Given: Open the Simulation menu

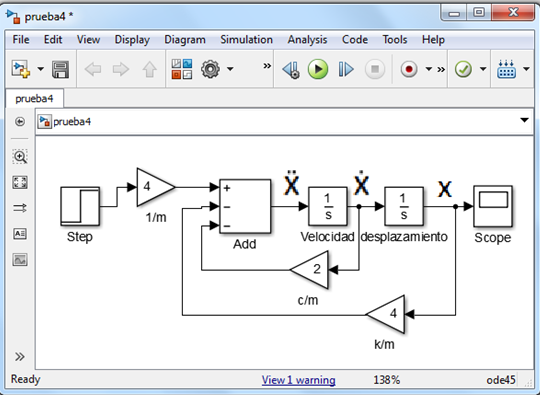Looking at the screenshot, I should (247, 40).
